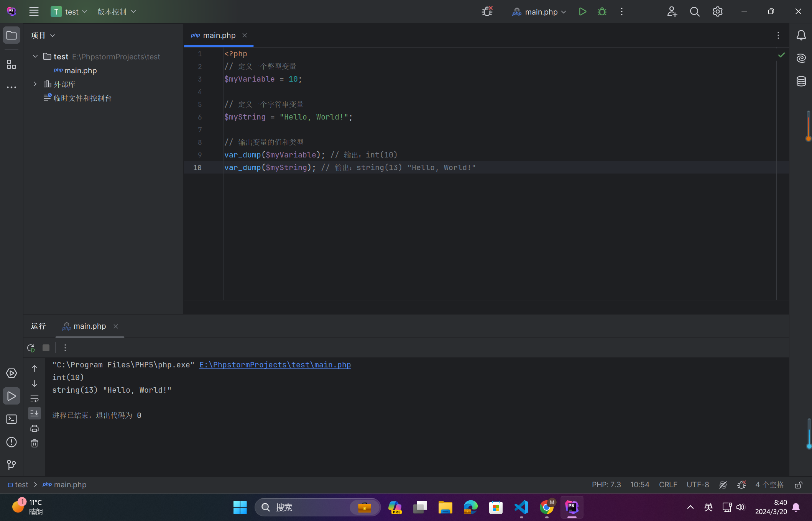Open the Structure tool window icon
Image resolution: width=812 pixels, height=521 pixels.
12,64
